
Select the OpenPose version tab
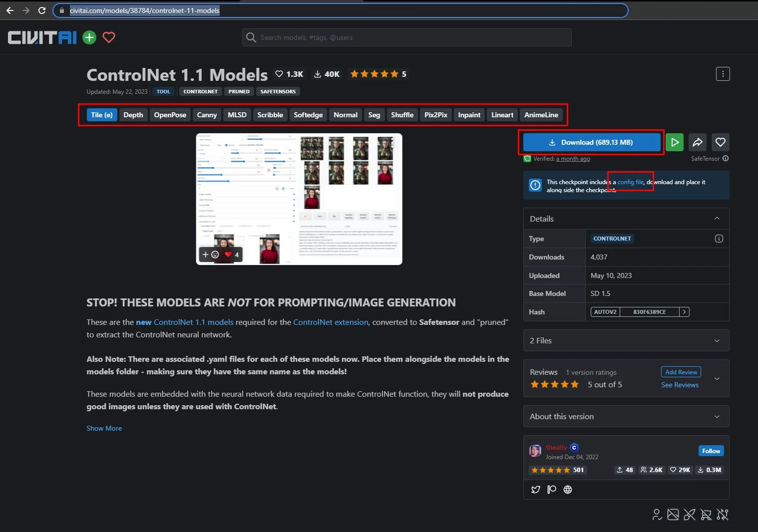tap(170, 115)
